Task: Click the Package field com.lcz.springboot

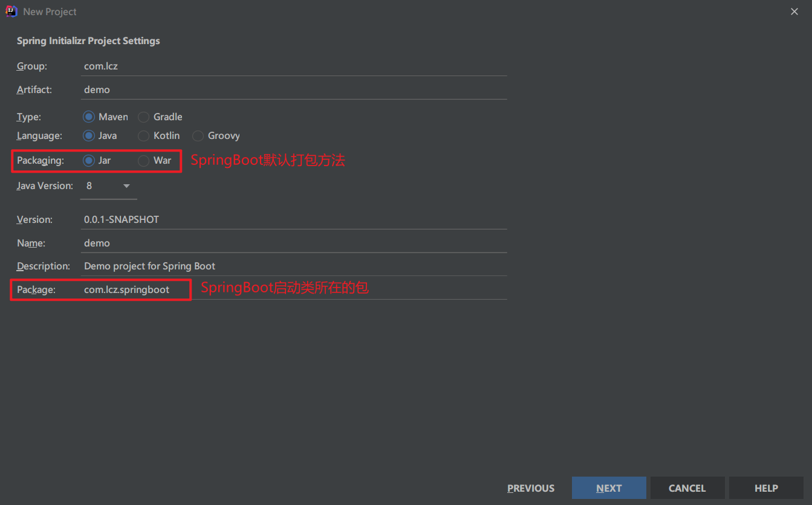Action: point(293,290)
